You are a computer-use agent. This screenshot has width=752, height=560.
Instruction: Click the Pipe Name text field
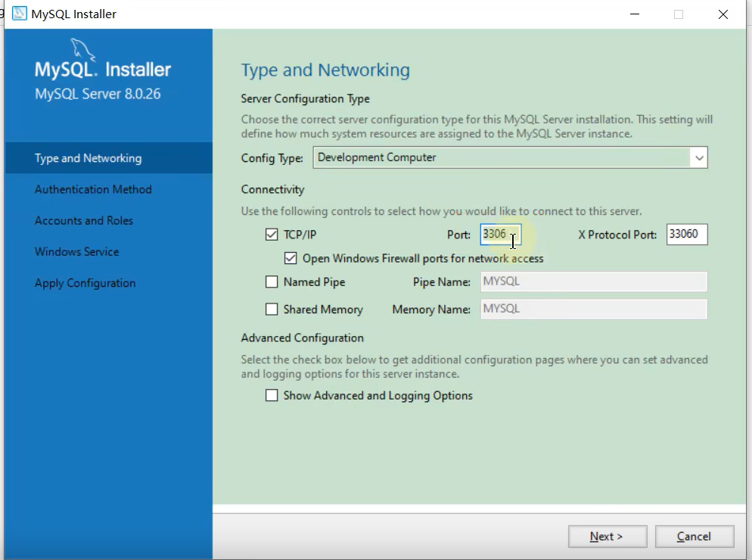tap(593, 282)
